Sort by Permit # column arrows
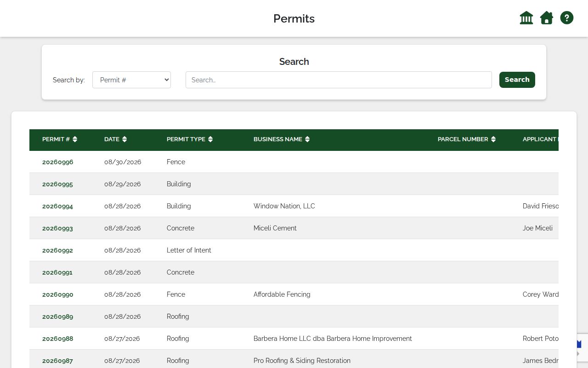Screen dimensions: 588x368 click(75, 139)
